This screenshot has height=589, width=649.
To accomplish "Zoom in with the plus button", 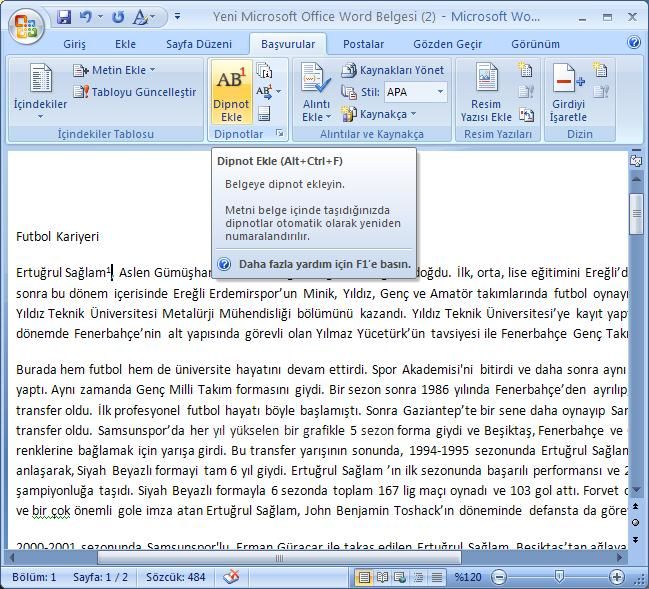I will (616, 577).
